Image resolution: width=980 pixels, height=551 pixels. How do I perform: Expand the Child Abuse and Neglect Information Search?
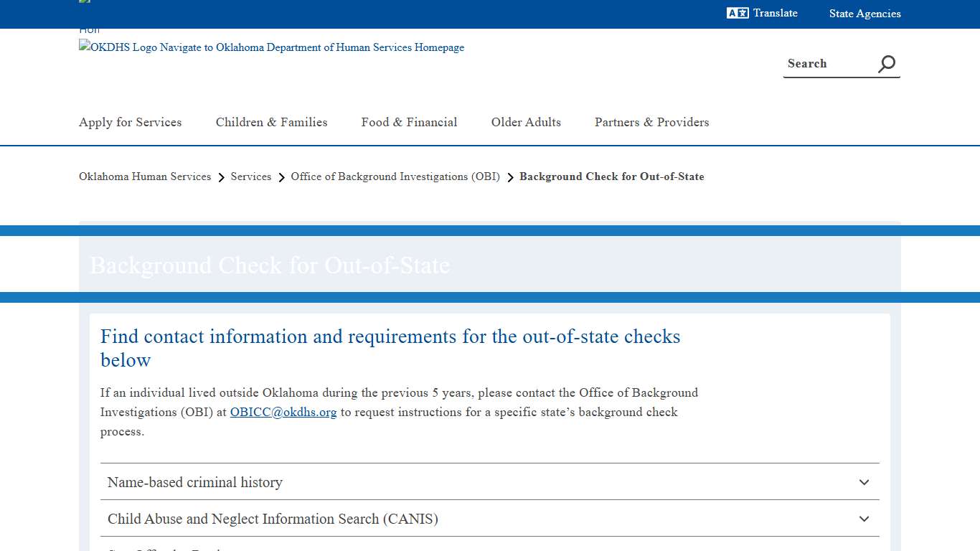490,519
